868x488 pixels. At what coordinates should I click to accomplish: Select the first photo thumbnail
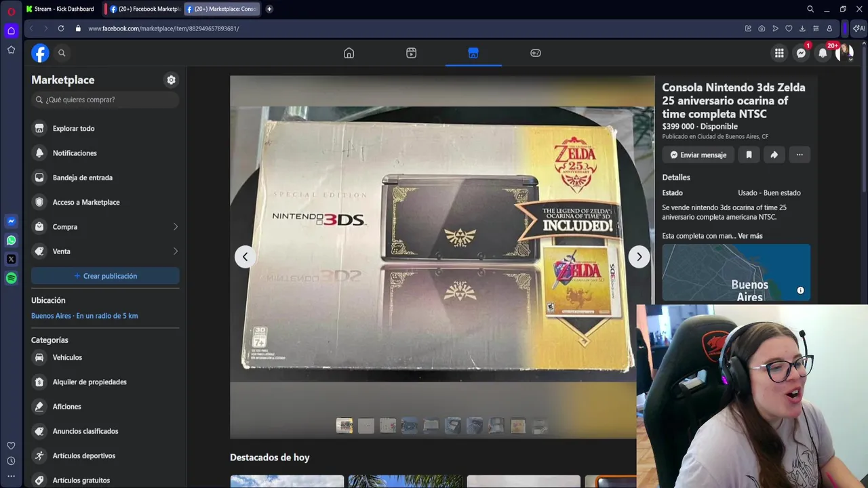pos(344,426)
